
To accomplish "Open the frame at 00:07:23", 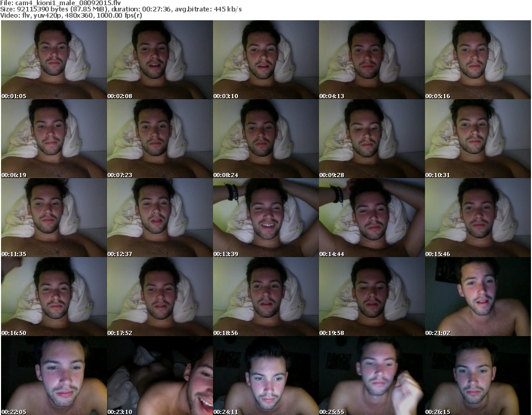I will 160,139.
